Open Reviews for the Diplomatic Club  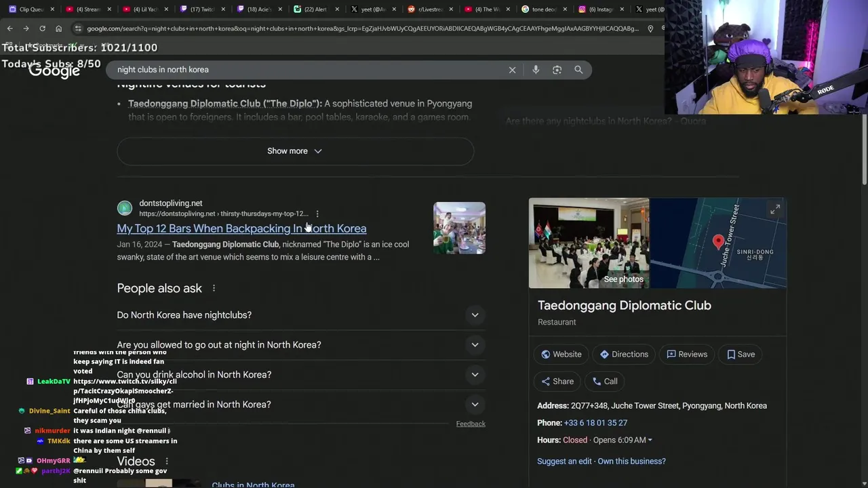point(687,354)
